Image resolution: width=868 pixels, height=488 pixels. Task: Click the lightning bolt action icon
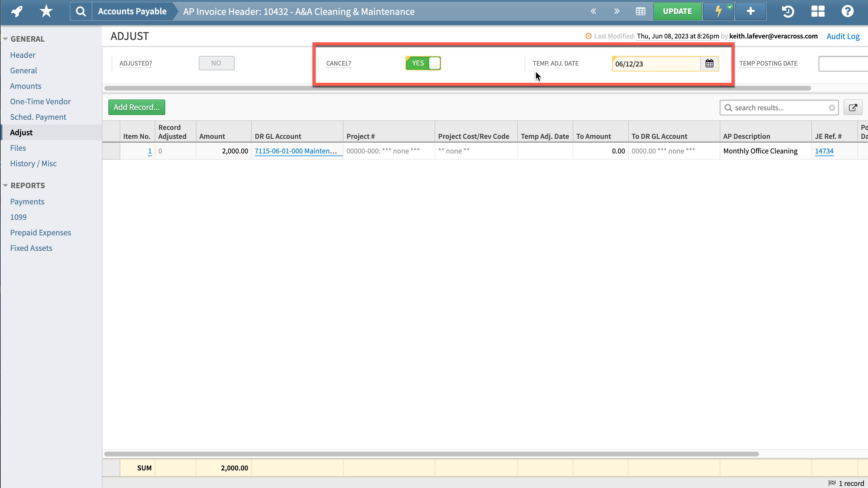718,11
